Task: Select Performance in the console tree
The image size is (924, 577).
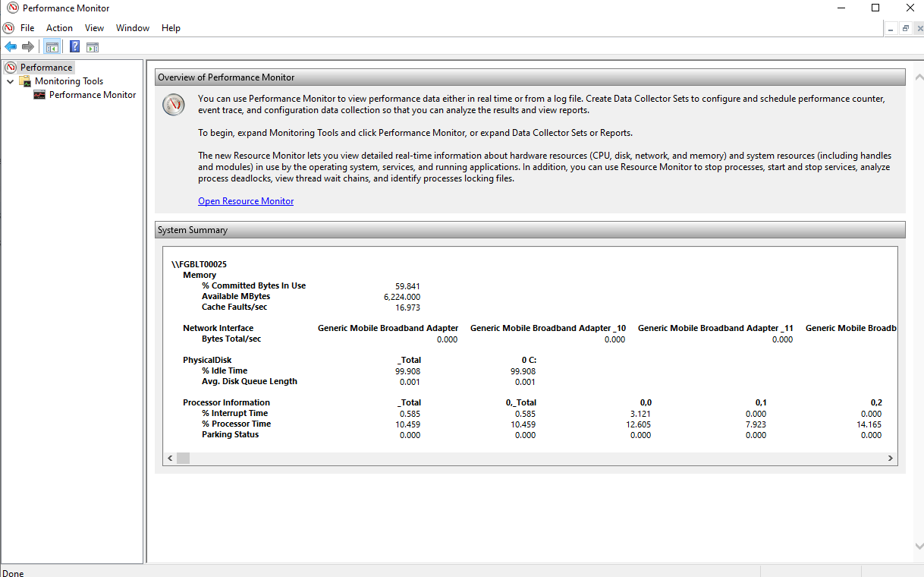Action: click(x=46, y=68)
